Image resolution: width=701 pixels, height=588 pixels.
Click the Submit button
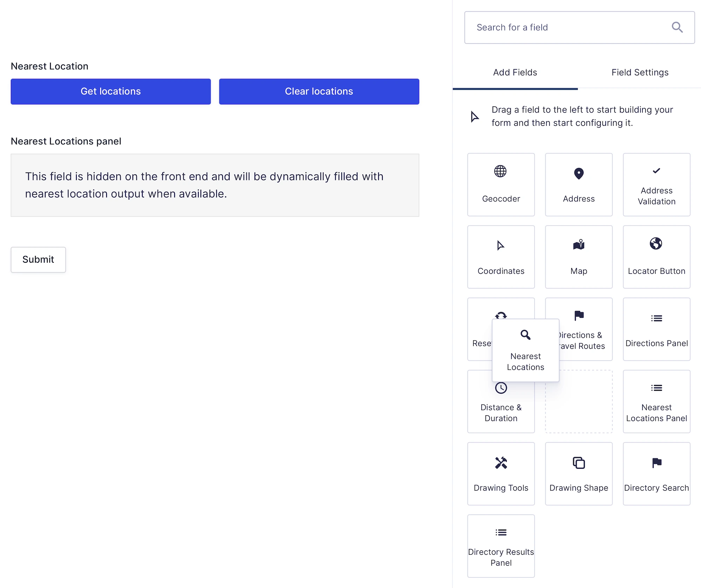[x=38, y=260]
